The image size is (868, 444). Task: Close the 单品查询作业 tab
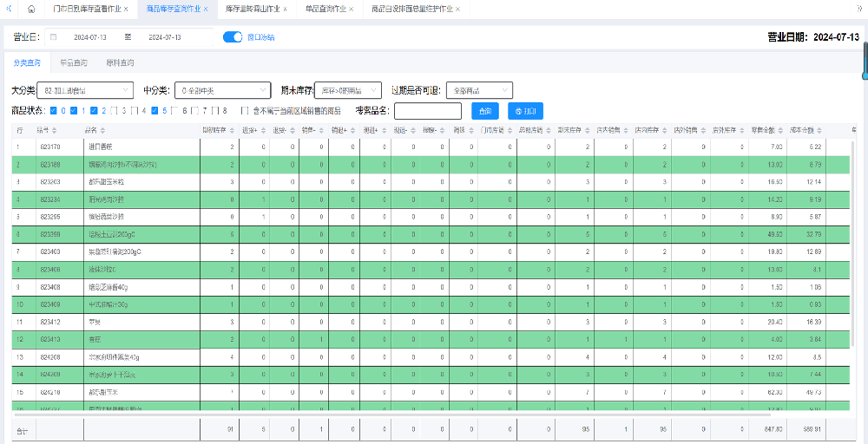point(353,9)
